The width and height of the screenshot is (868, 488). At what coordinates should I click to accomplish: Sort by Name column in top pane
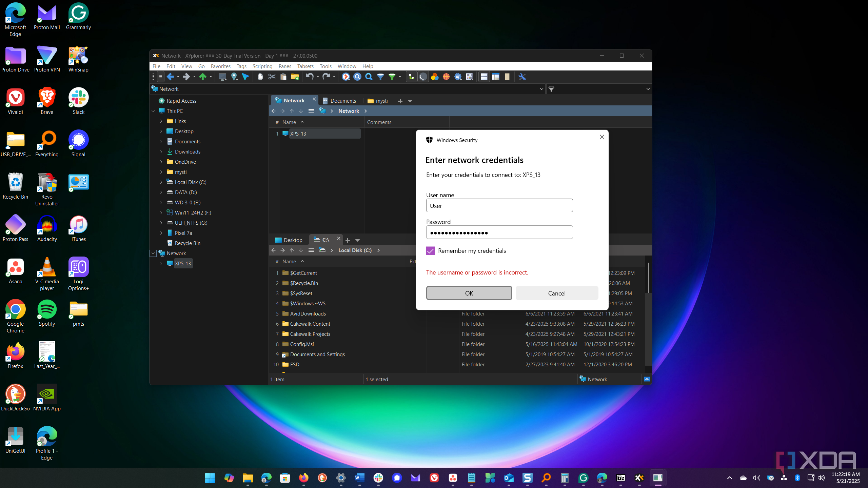click(289, 122)
